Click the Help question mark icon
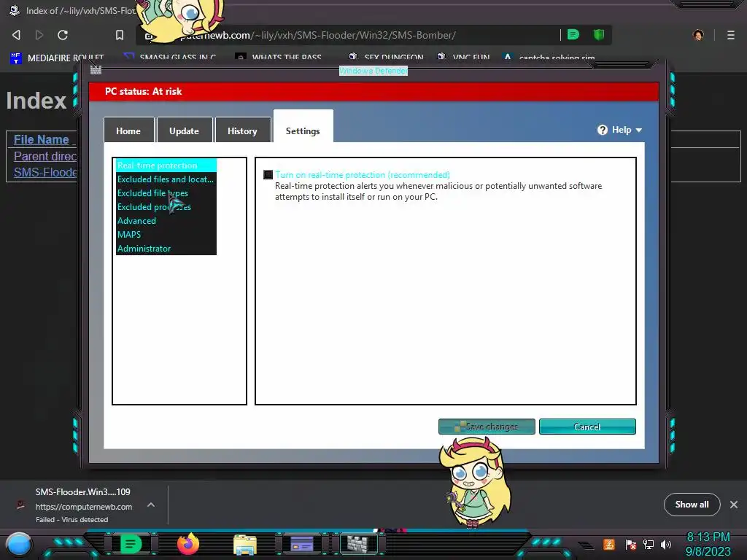This screenshot has height=560, width=747. pyautogui.click(x=603, y=130)
